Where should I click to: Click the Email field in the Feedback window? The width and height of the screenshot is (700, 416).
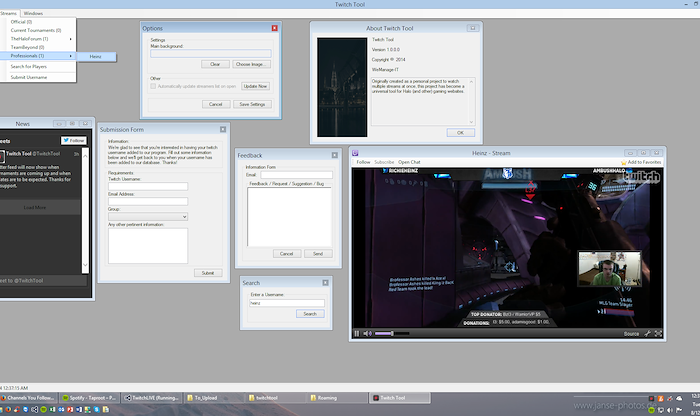pyautogui.click(x=296, y=175)
